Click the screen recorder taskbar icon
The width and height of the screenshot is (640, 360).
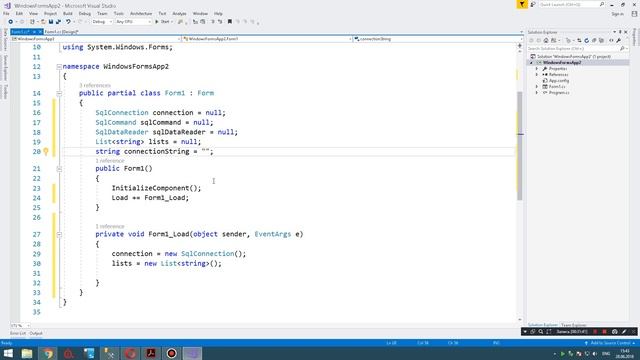[171, 353]
